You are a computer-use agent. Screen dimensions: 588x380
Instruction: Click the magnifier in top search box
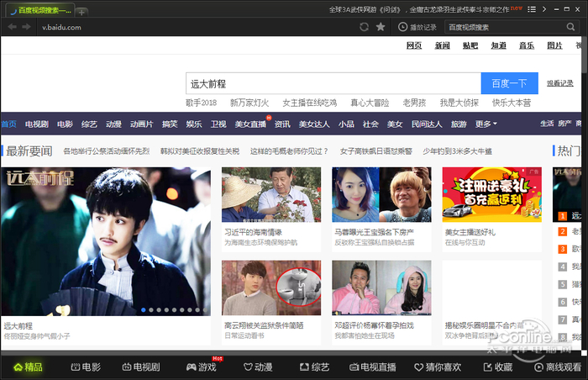point(570,27)
